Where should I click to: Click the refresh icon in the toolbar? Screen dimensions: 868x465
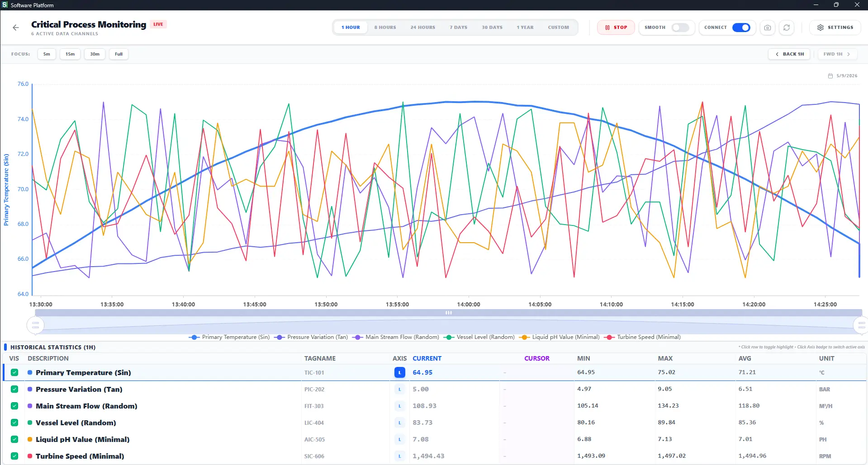pyautogui.click(x=787, y=28)
